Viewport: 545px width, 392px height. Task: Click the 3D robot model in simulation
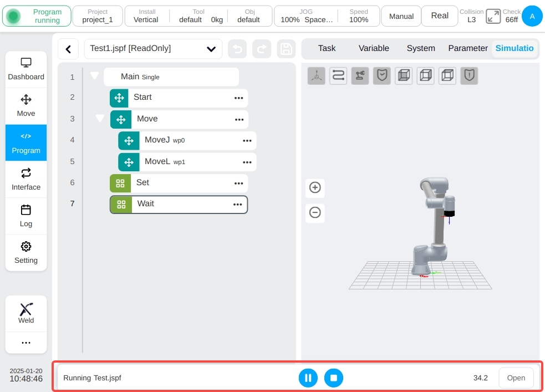(433, 227)
